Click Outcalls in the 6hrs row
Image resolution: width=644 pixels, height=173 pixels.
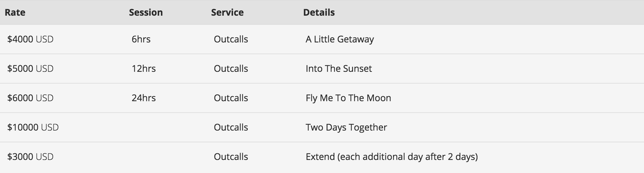pos(231,39)
